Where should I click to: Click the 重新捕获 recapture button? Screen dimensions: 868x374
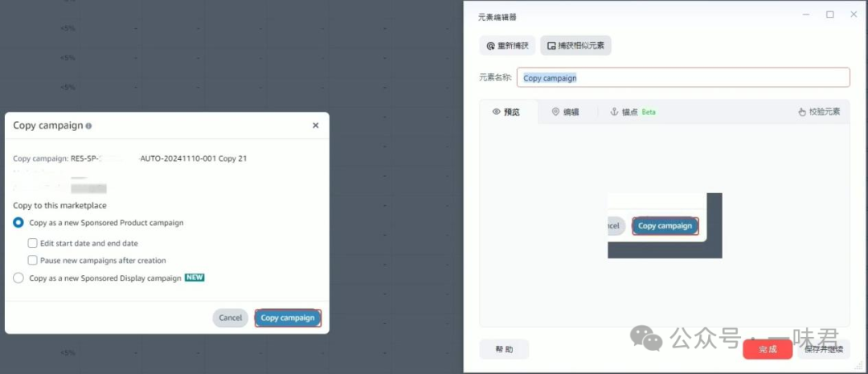(507, 46)
